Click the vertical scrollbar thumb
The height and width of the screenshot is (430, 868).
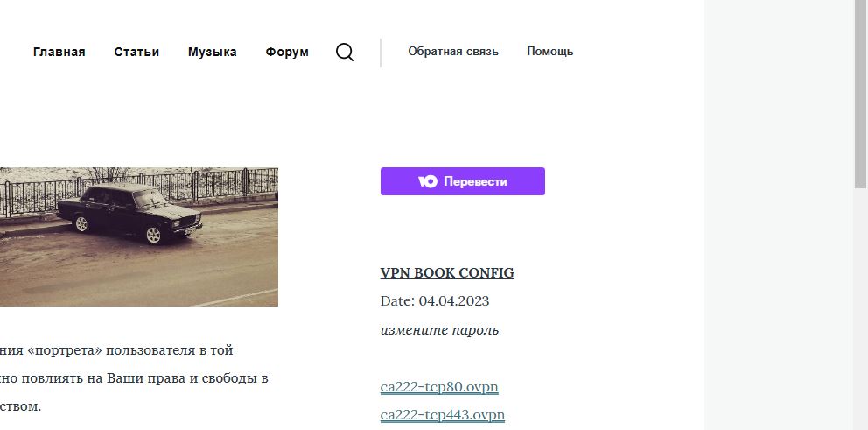pyautogui.click(x=861, y=95)
